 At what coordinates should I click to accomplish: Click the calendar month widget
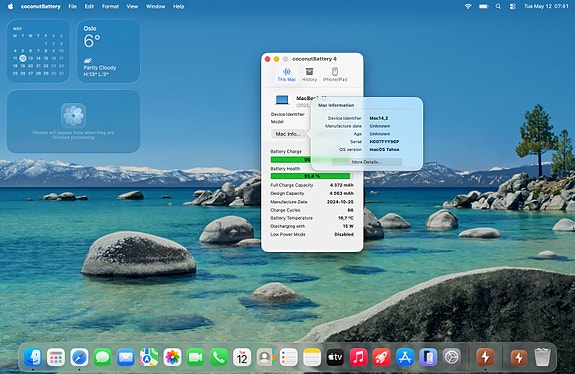(38, 51)
